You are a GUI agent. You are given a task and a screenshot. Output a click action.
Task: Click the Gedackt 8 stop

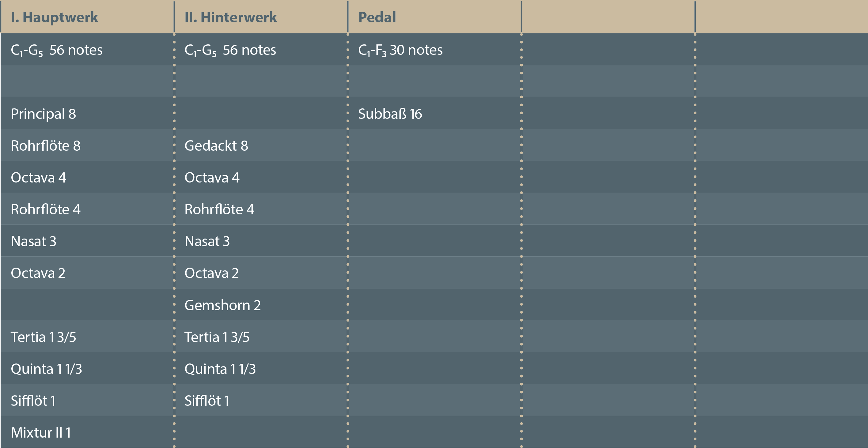pyautogui.click(x=216, y=146)
